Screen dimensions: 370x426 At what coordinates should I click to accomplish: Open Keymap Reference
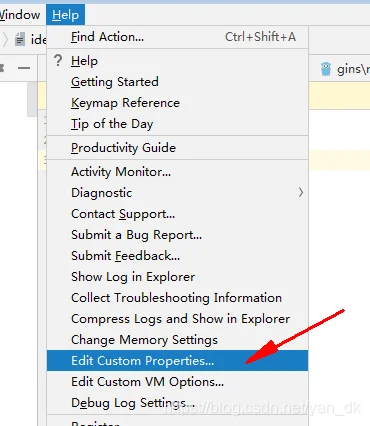pos(177,103)
